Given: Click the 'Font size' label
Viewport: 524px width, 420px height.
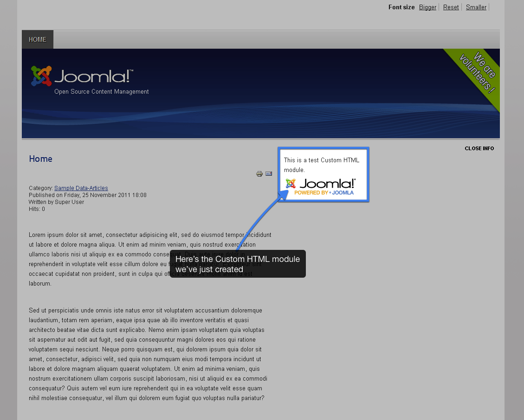Looking at the screenshot, I should [401, 7].
